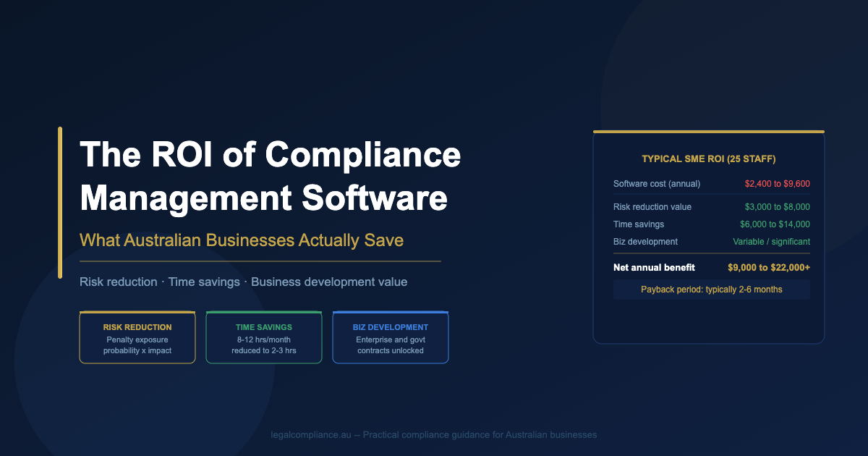Click the Variable / significant value

[771, 242]
